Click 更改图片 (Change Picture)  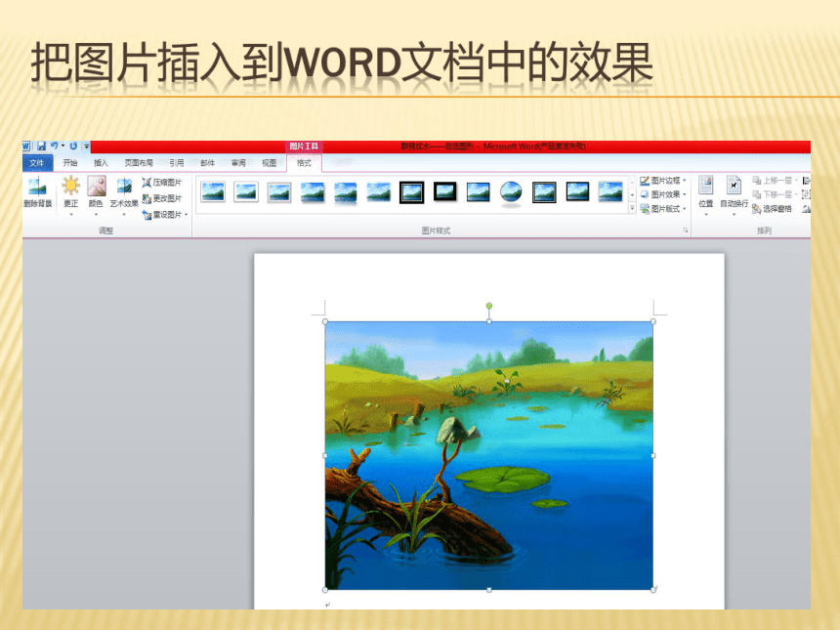(x=162, y=198)
